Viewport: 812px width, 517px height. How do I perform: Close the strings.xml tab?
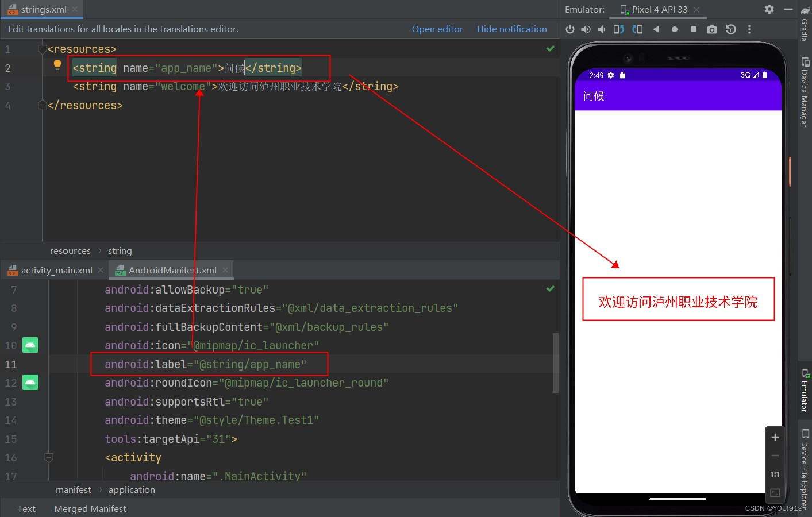(75, 9)
